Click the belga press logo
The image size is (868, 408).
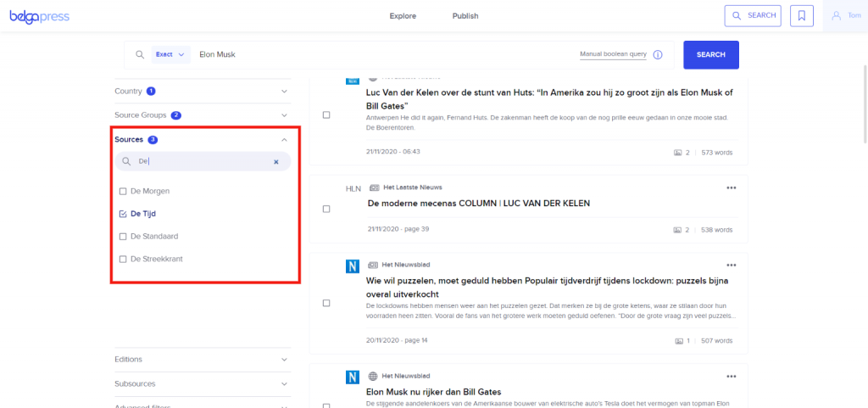39,17
